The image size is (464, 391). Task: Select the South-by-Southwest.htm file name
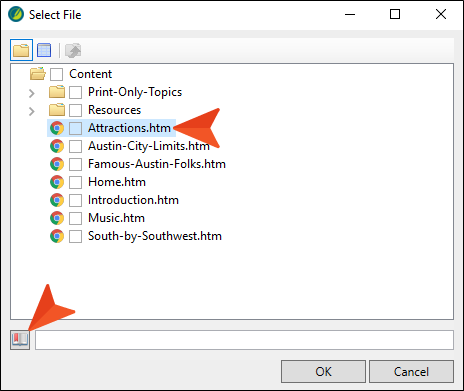pos(155,236)
